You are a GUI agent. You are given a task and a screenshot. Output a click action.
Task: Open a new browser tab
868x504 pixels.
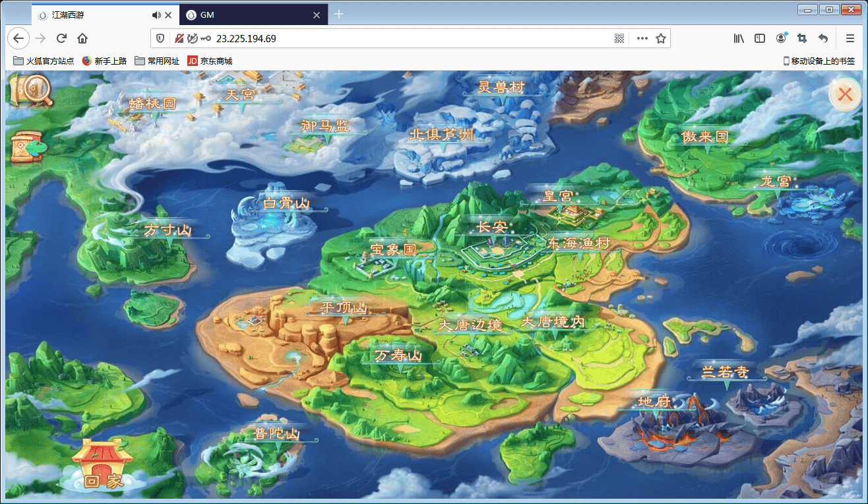[339, 15]
